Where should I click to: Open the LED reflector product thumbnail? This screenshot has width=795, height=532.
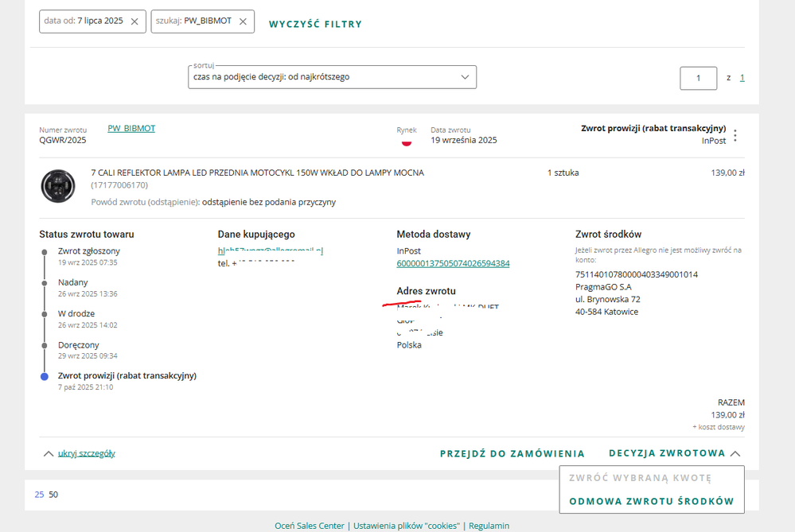click(58, 186)
